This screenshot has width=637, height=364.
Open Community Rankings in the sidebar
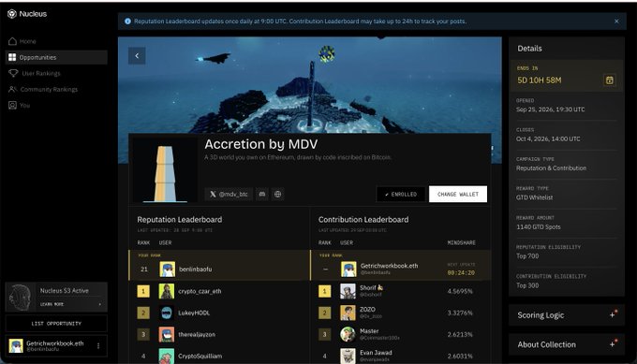coord(56,89)
